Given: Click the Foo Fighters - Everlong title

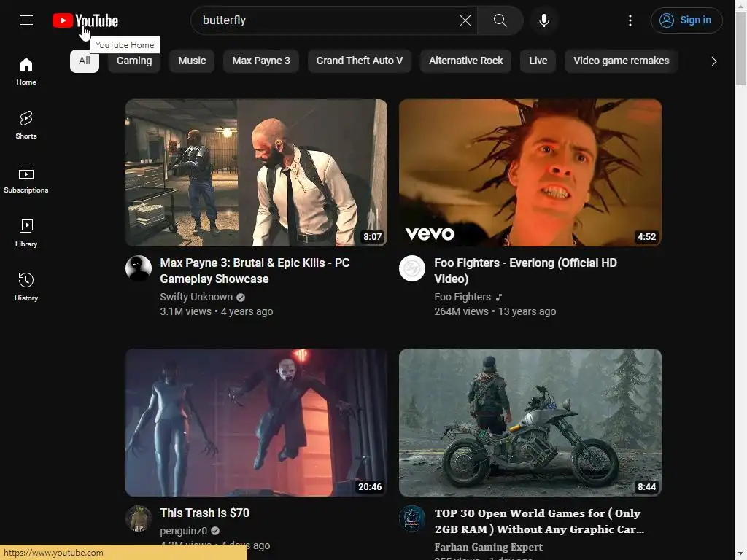Looking at the screenshot, I should [x=525, y=271].
